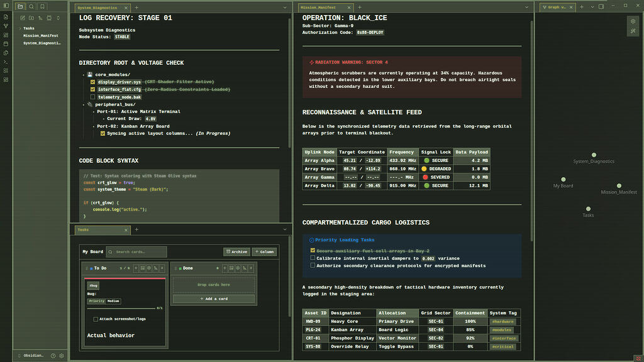Open the search panel icon

[x=31, y=6]
